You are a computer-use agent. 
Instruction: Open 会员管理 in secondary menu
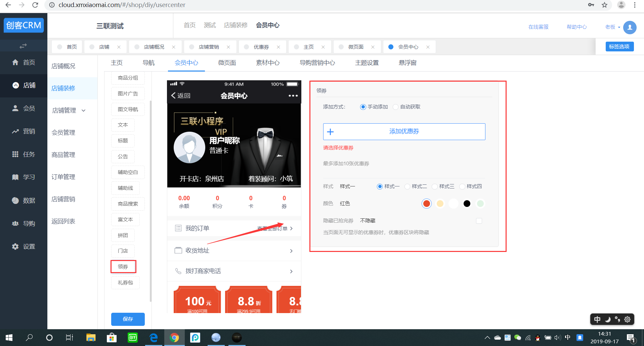pos(63,133)
